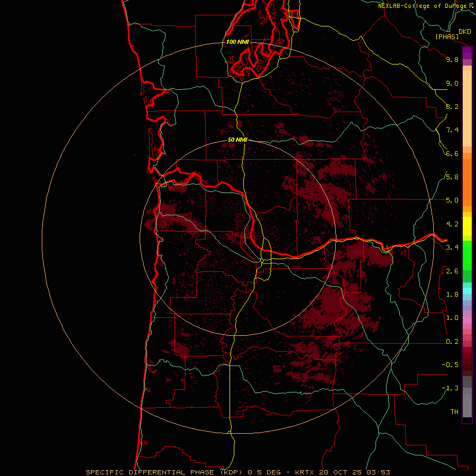This screenshot has width=476, height=476.
Task: Click the 3.4 value on the color scale
Action: (452, 248)
